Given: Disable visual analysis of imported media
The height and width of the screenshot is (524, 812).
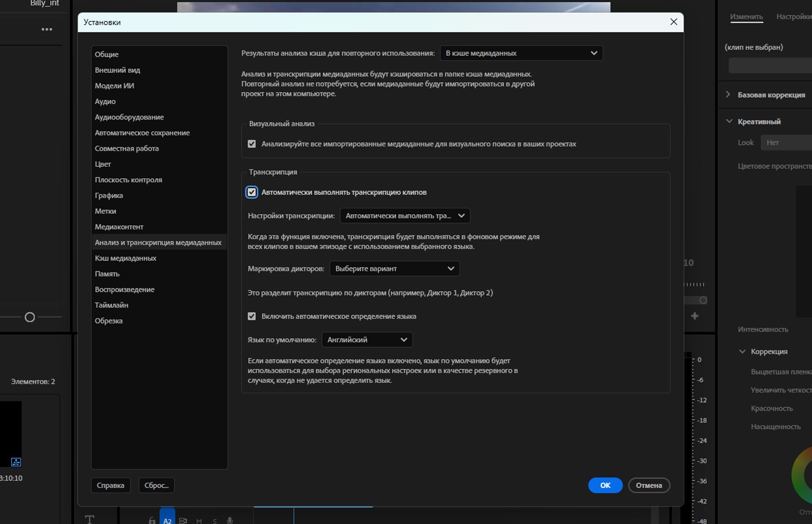Looking at the screenshot, I should (x=252, y=144).
